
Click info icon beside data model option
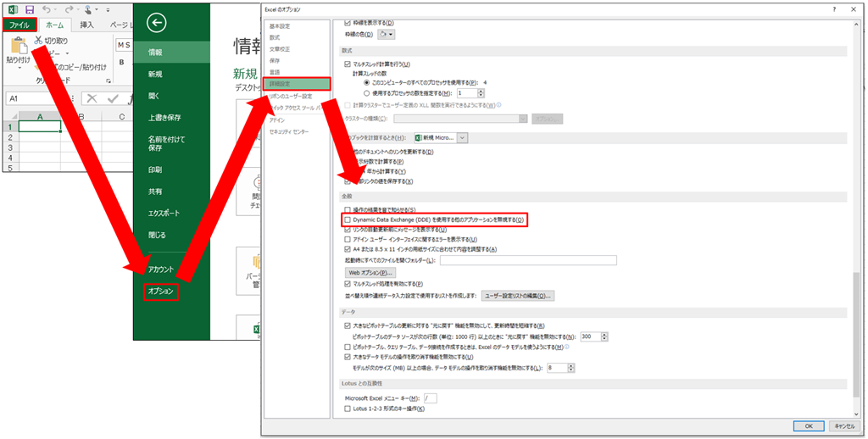(566, 347)
